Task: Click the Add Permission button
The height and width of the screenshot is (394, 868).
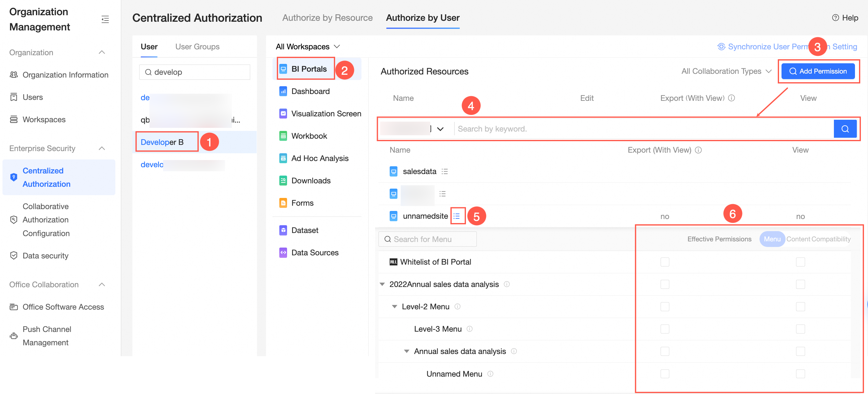Action: pyautogui.click(x=818, y=71)
